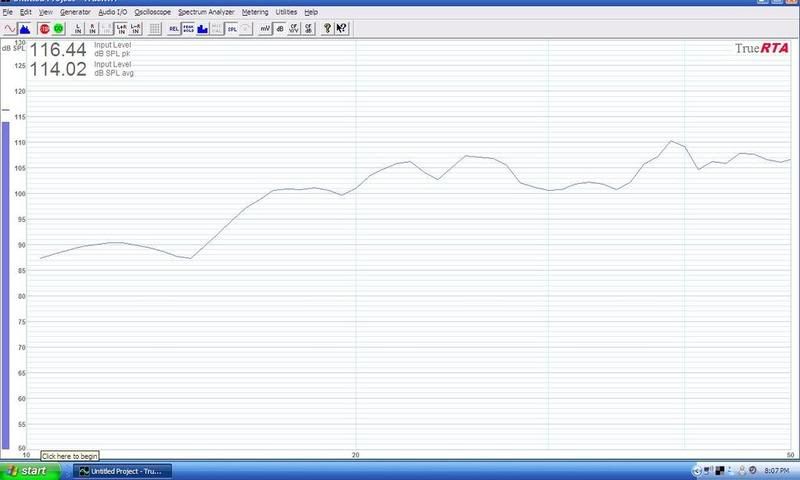Click the round dark tray icon beside clock

tap(753, 470)
